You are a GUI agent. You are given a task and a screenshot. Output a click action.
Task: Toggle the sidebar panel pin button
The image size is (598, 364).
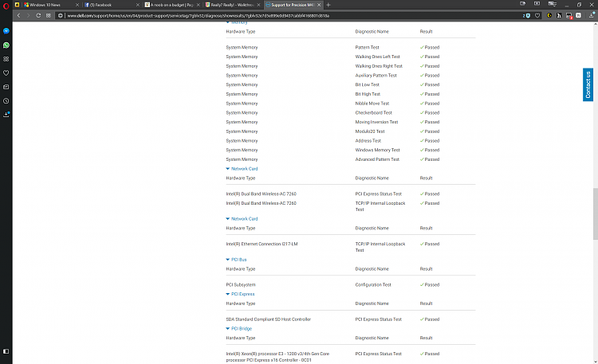click(x=6, y=351)
